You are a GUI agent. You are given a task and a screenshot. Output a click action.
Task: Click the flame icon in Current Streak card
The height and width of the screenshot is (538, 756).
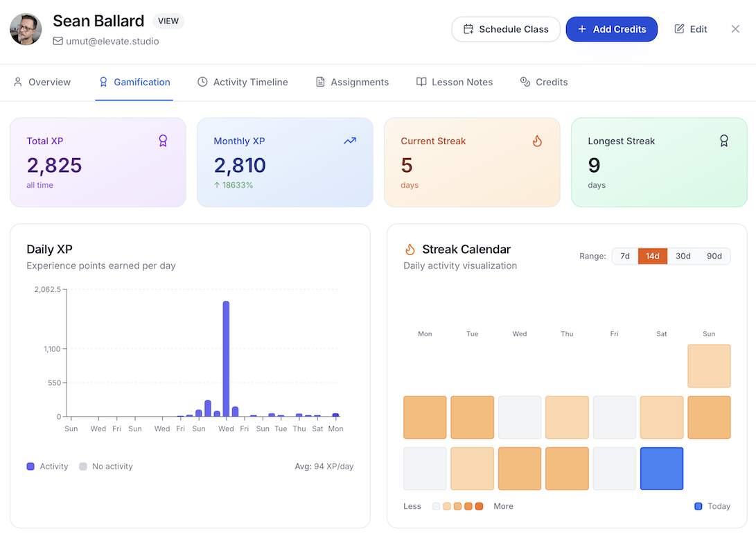point(537,141)
